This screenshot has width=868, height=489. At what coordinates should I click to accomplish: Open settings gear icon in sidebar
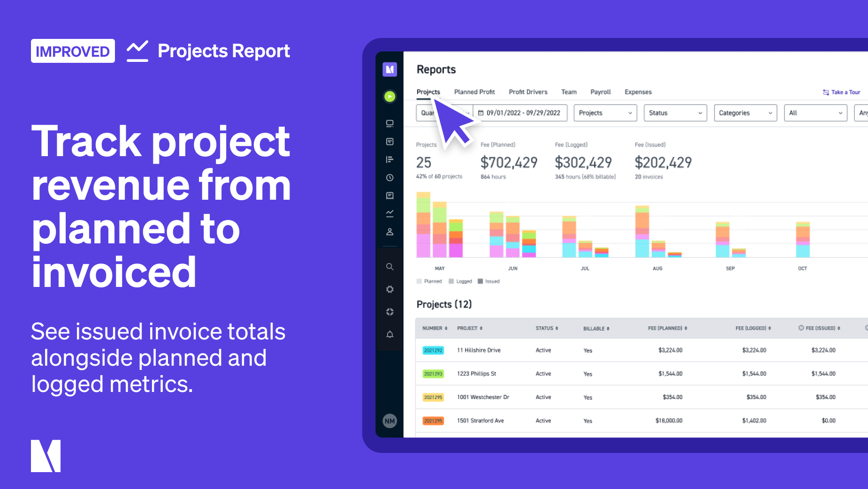(x=389, y=289)
